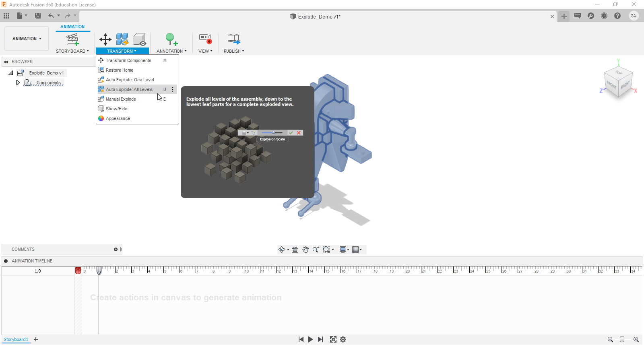Screen dimensions: 644x345
Task: Select the ANIMATION ribbon tab
Action: coord(72,27)
